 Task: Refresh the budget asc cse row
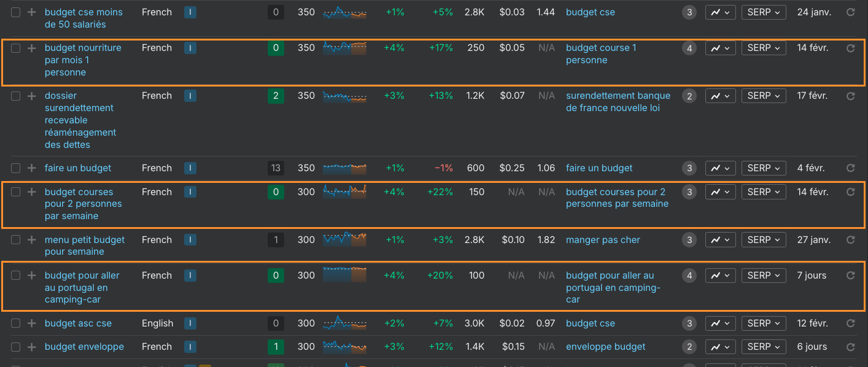(x=850, y=323)
